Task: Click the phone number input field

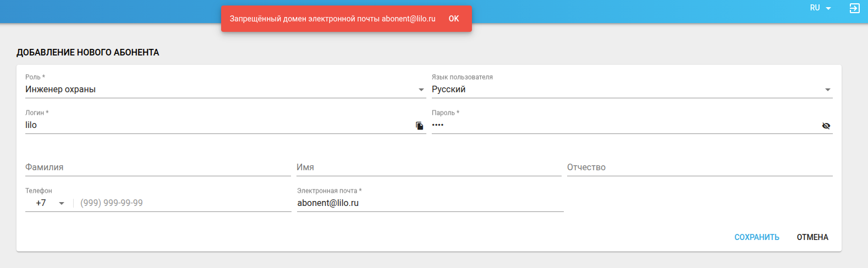Action: click(x=184, y=203)
